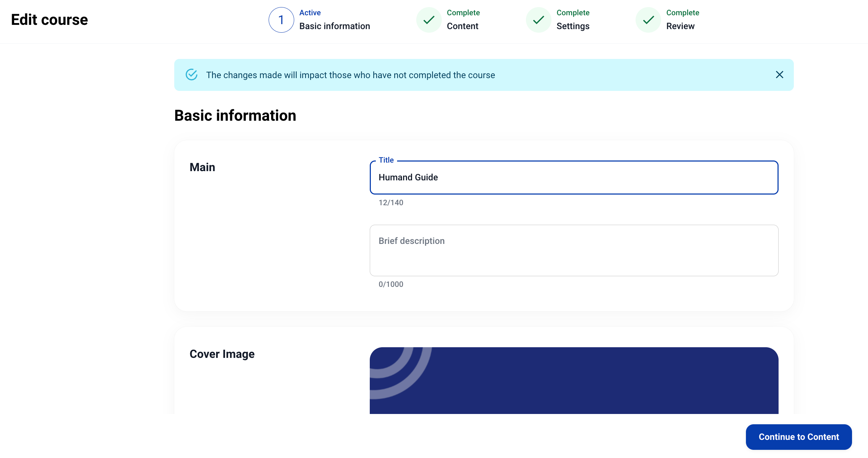
Task: Click the step 1 circle icon
Action: coord(281,20)
